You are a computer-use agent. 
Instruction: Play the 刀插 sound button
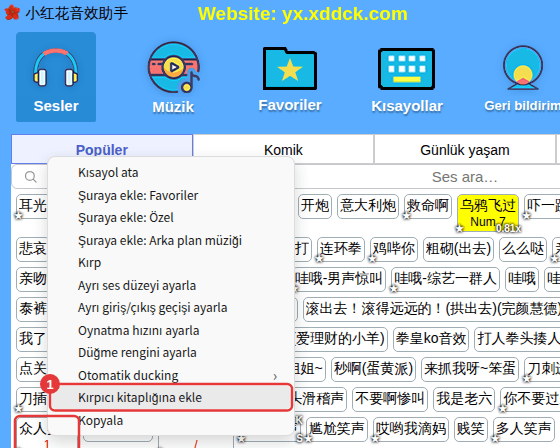(32, 399)
